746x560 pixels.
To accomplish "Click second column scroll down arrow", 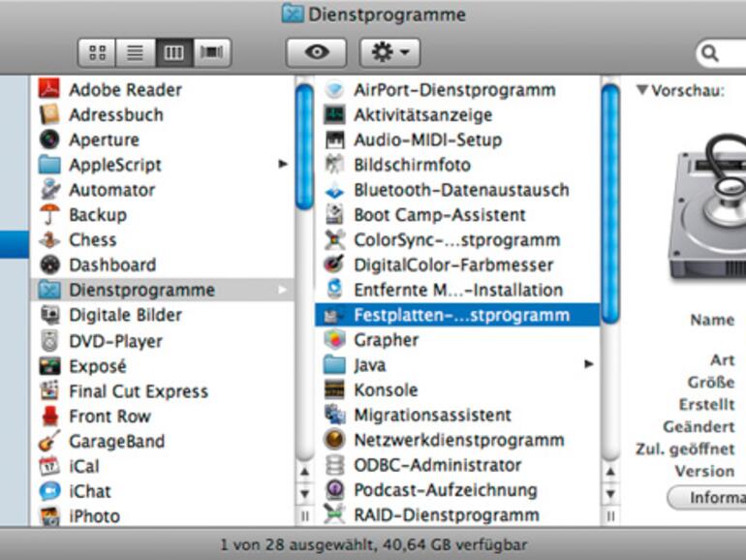I will 610,493.
